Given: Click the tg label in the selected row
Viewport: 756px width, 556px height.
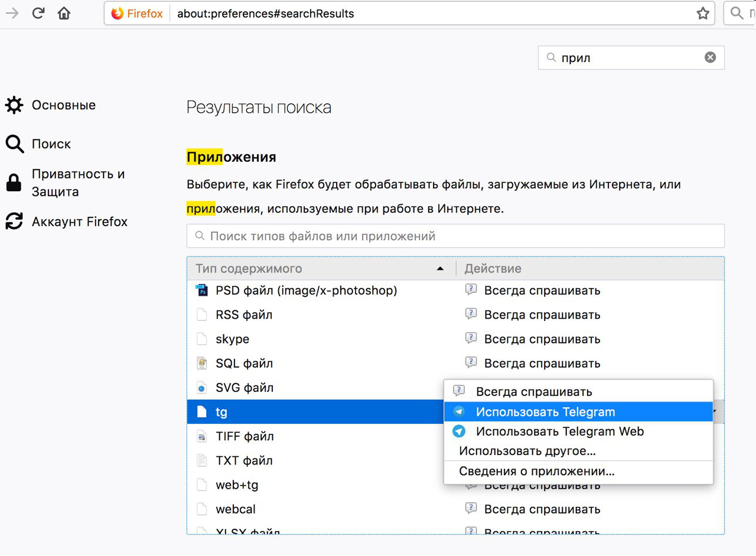Looking at the screenshot, I should click(221, 413).
